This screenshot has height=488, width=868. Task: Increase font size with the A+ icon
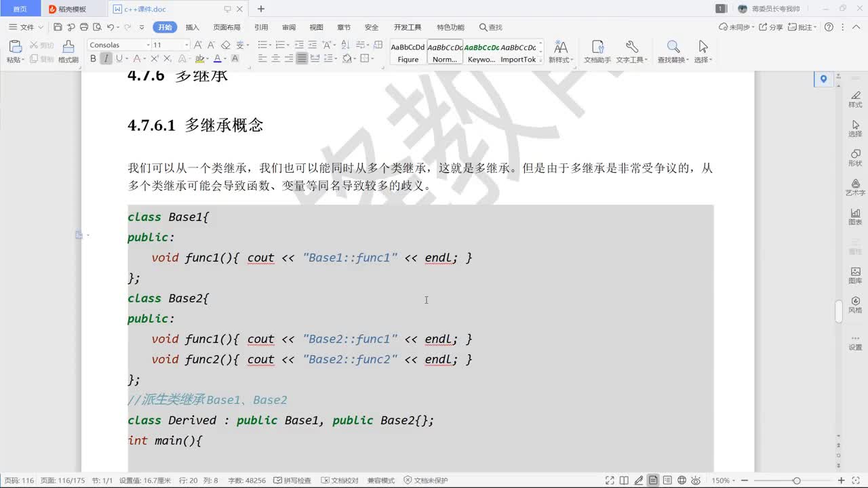click(198, 45)
